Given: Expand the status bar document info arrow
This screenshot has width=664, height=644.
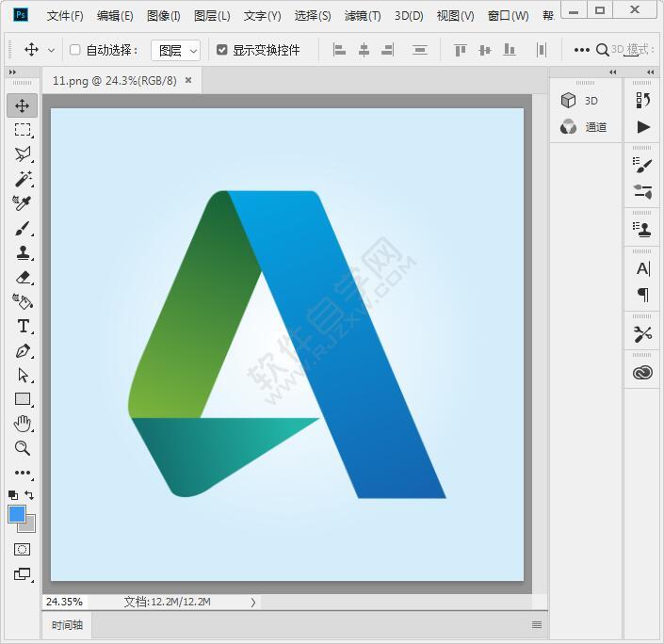Looking at the screenshot, I should coord(253,602).
